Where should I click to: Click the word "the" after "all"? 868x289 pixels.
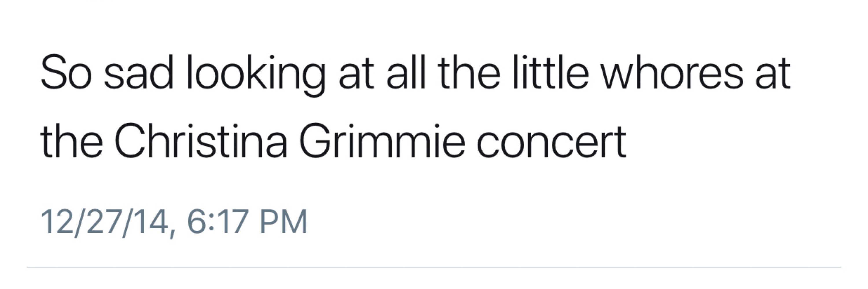[x=469, y=73]
